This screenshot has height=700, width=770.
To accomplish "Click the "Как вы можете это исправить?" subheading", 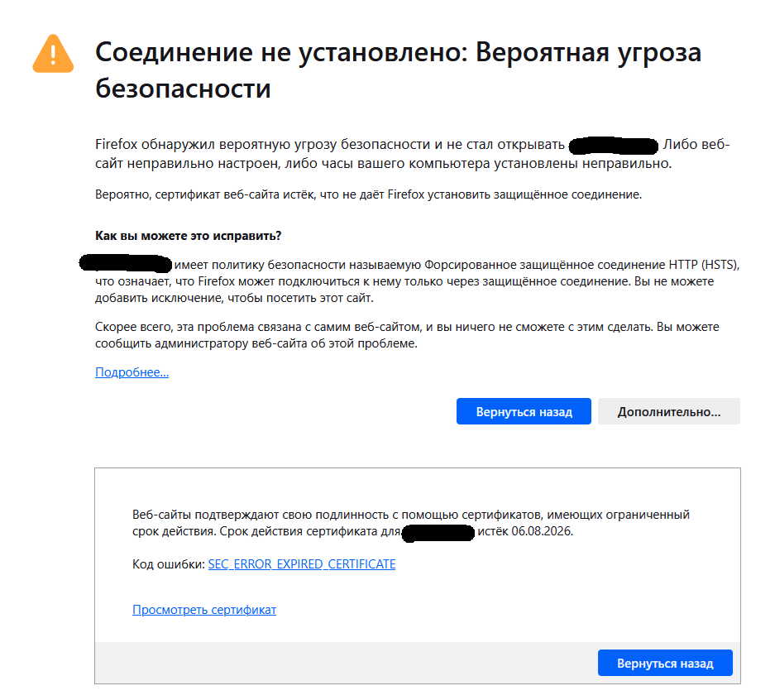I will 188,236.
